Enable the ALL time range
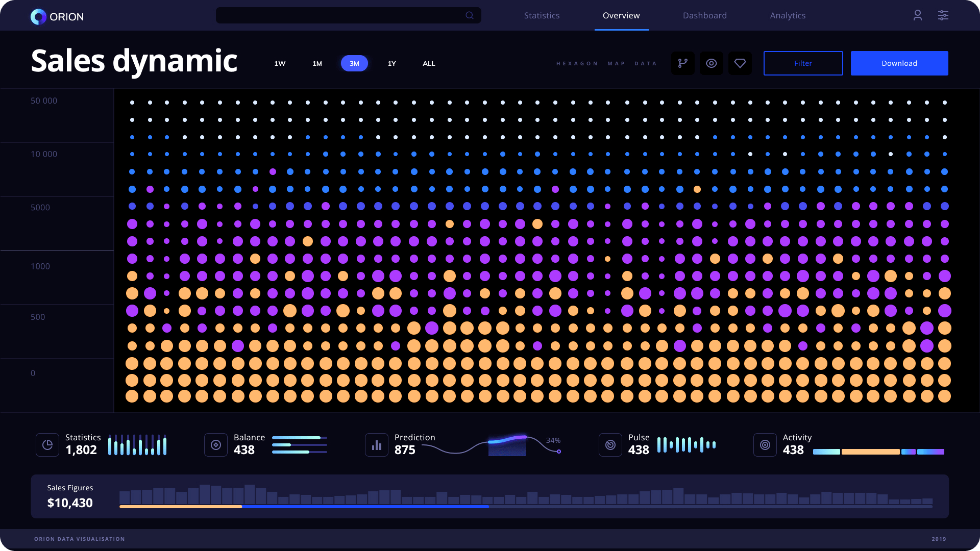 click(x=429, y=63)
